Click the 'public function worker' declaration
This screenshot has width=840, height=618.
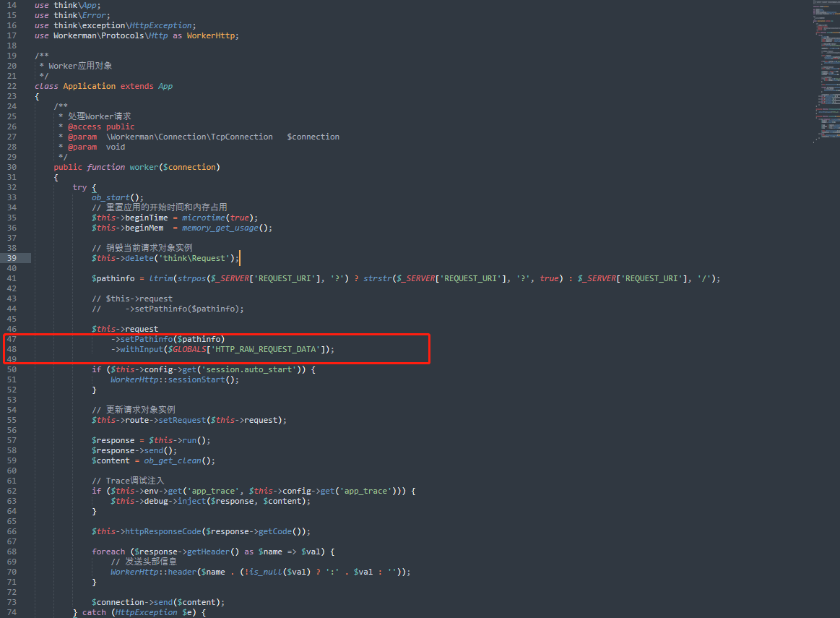tap(137, 167)
